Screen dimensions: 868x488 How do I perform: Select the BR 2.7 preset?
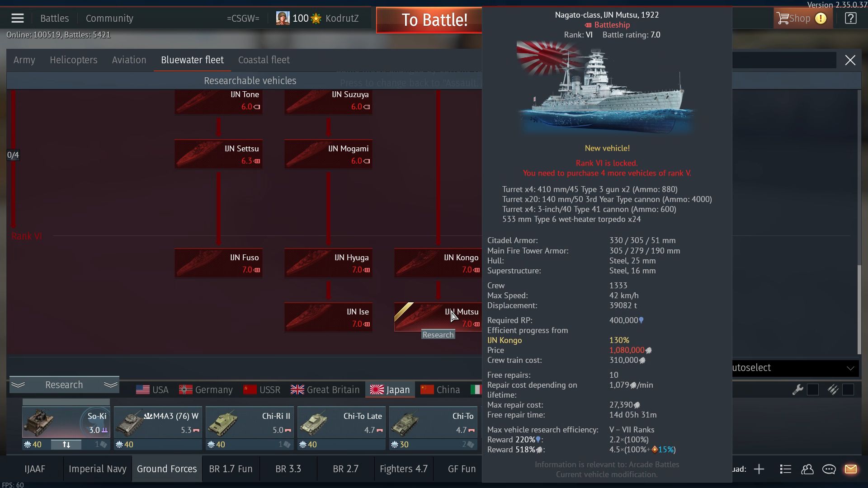tap(346, 469)
